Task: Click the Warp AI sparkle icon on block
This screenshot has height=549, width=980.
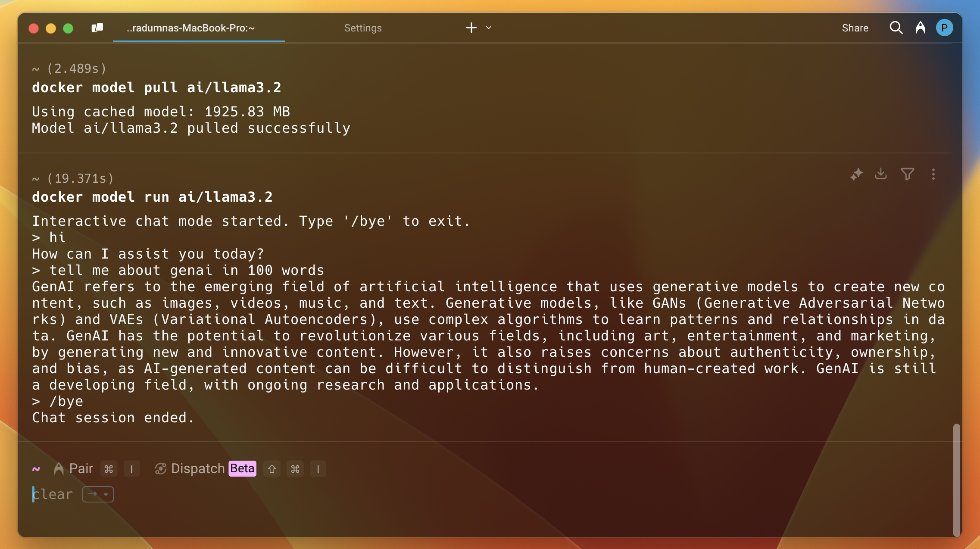Action: 856,174
